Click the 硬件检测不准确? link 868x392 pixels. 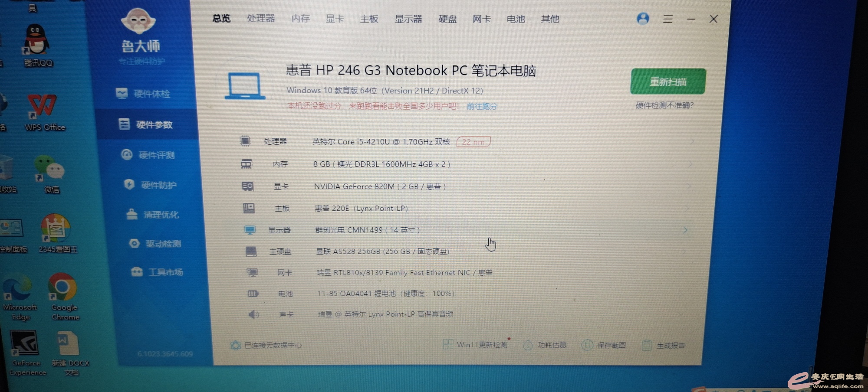(x=664, y=105)
